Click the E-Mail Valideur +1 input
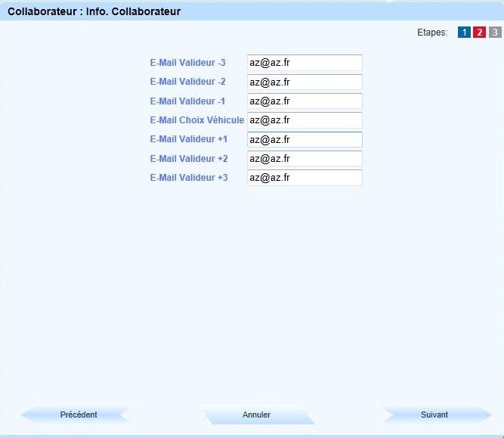 click(x=305, y=140)
